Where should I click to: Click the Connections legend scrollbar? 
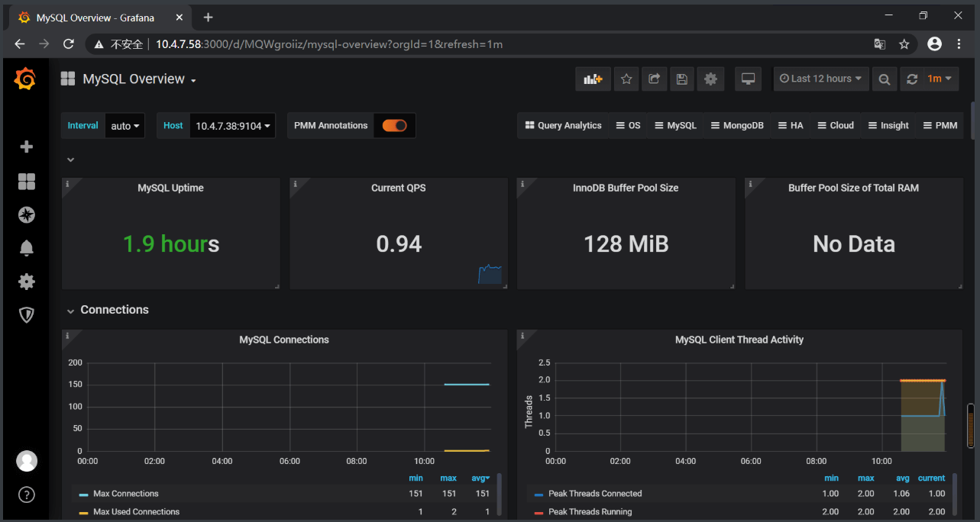[500, 493]
